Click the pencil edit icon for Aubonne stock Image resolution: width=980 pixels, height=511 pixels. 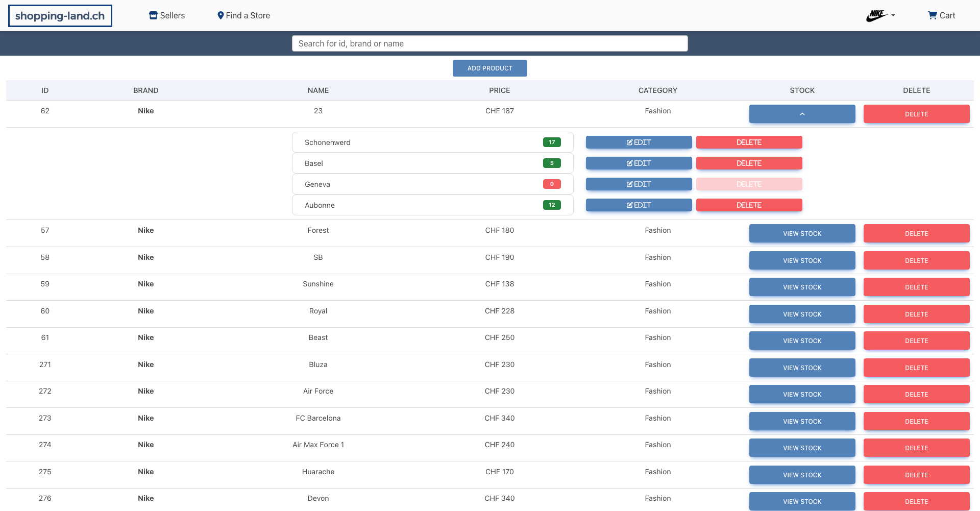click(x=629, y=205)
